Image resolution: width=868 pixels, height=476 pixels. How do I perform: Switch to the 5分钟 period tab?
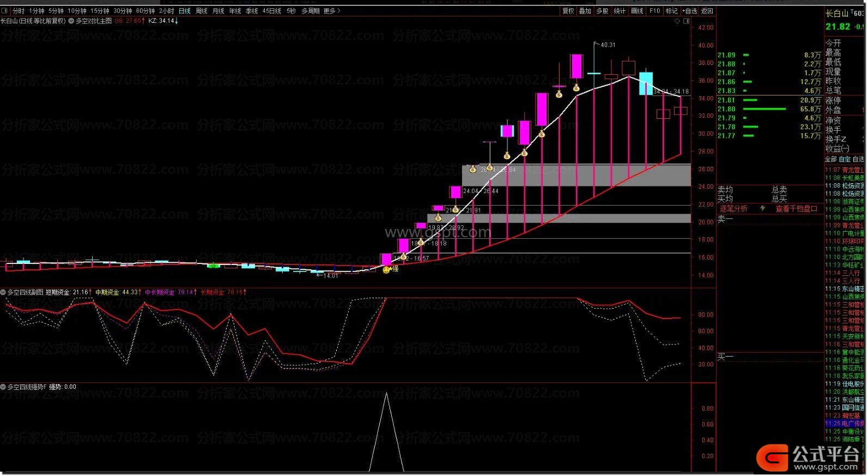click(56, 11)
